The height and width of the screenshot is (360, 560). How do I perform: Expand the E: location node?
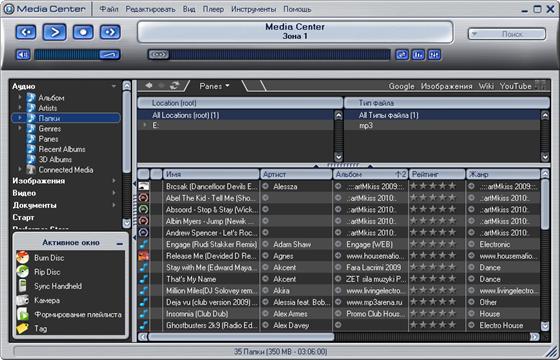[145, 125]
